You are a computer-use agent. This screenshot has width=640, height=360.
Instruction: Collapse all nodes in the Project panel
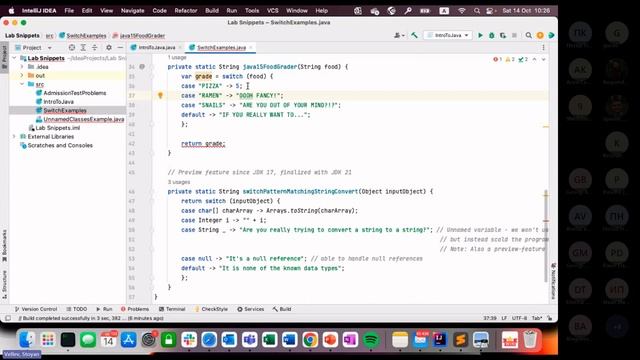click(x=95, y=48)
